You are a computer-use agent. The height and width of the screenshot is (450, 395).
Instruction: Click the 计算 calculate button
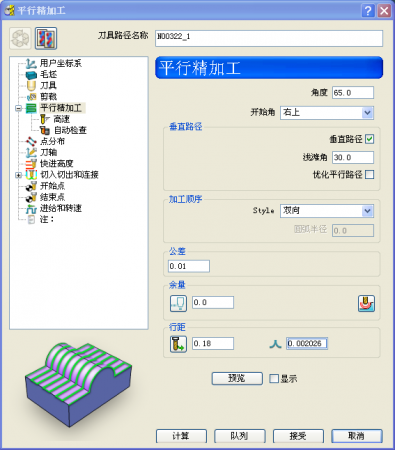[181, 436]
